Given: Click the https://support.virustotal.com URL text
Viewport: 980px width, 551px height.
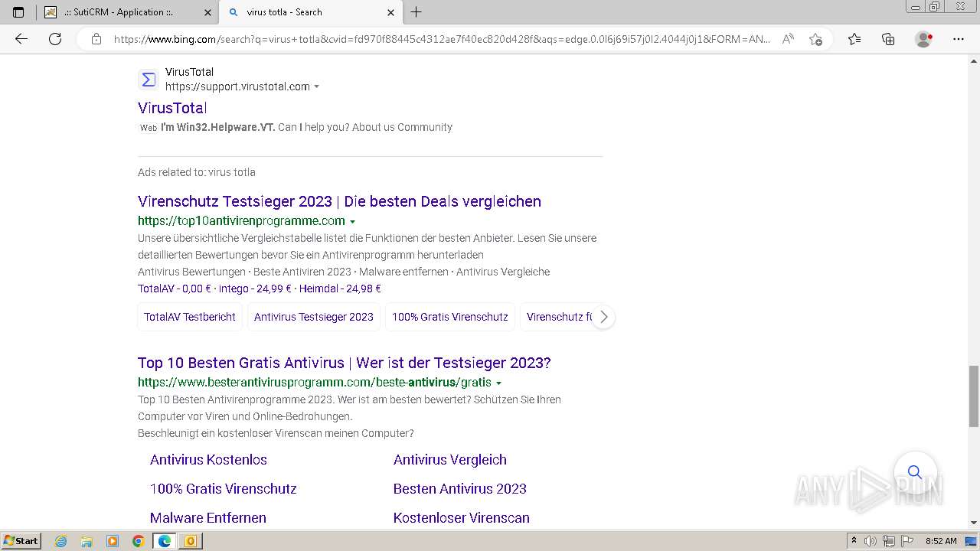Looking at the screenshot, I should pyautogui.click(x=237, y=86).
